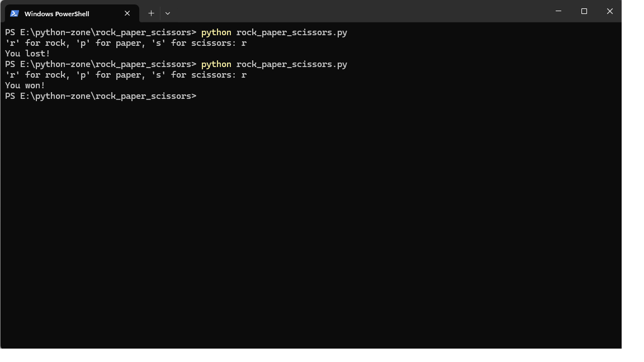The width and height of the screenshot is (644, 362).
Task: Click "rock_paper_scissors.py" in the first command
Action: 291,32
